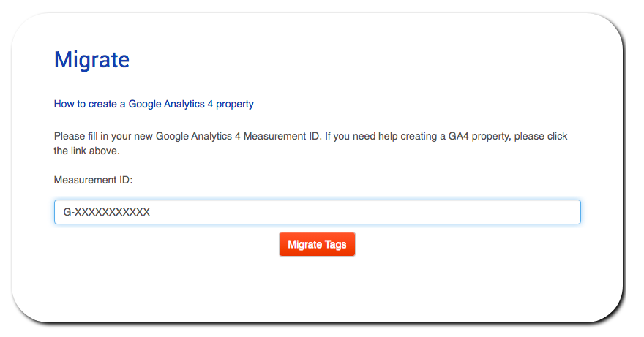
Task: Follow the How to create GA4 property link
Action: coord(154,104)
